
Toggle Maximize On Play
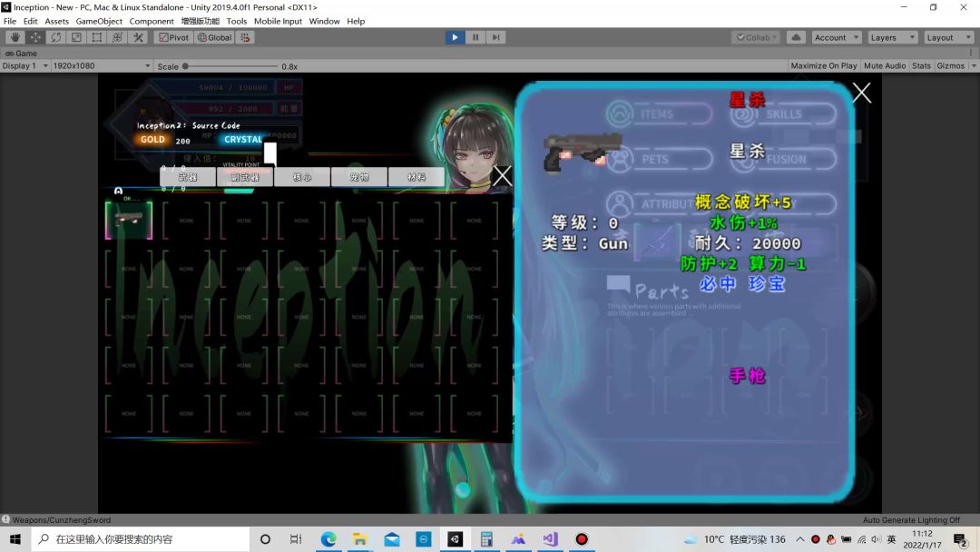click(x=823, y=66)
